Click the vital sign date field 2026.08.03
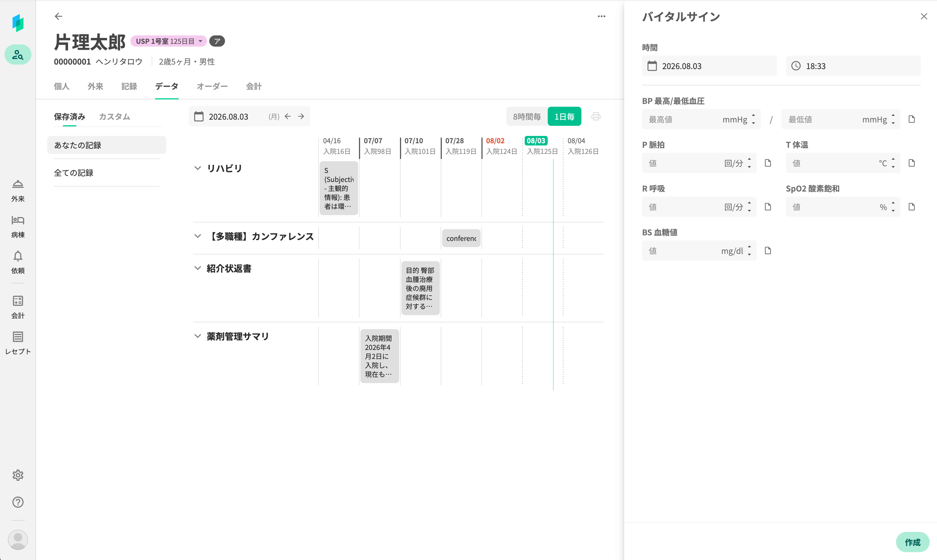This screenshot has width=937, height=560. pos(709,66)
